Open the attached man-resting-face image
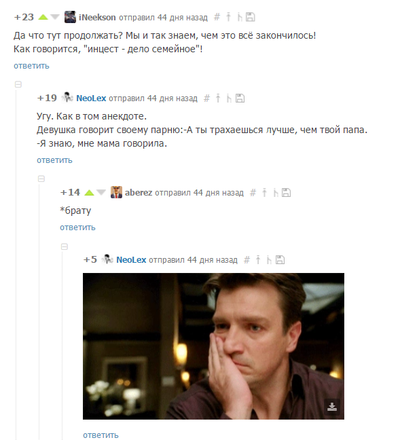Screen dimensions: 400x440 (213, 346)
